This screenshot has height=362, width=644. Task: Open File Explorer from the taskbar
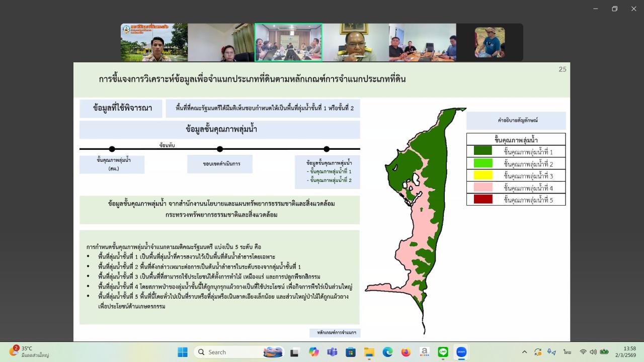click(369, 352)
